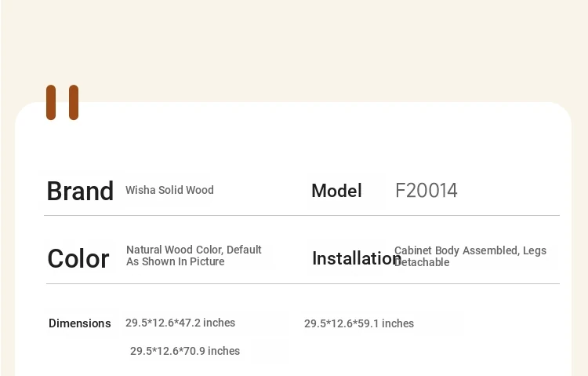Viewport: 588px width, 376px height.
Task: Select the Color label
Action: (x=78, y=259)
